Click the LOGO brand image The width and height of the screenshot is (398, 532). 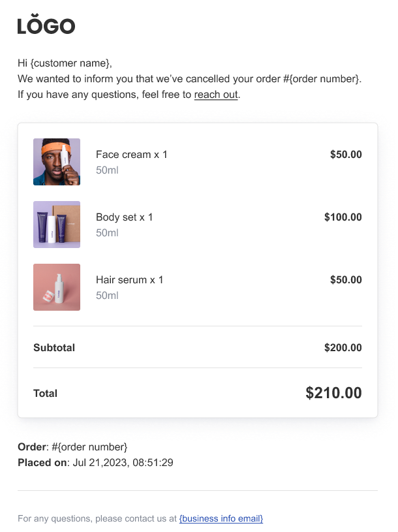pos(46,25)
